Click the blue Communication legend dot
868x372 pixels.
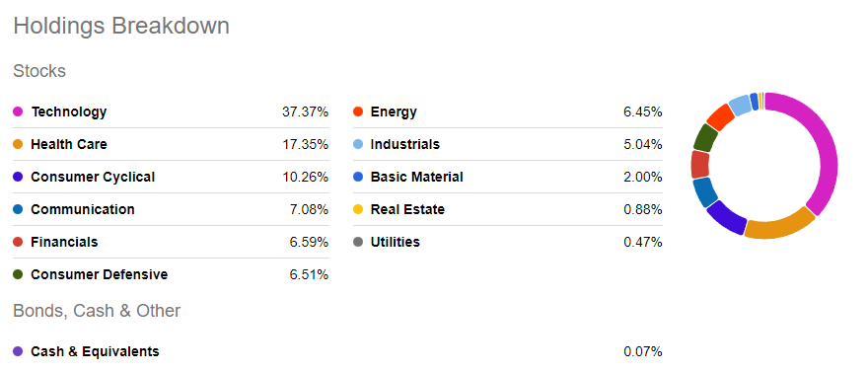point(18,210)
